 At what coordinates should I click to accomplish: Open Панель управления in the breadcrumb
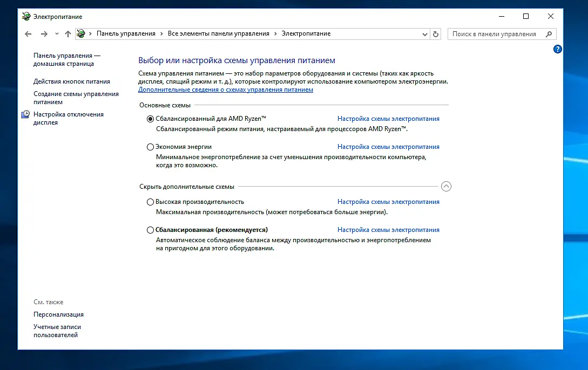click(126, 33)
